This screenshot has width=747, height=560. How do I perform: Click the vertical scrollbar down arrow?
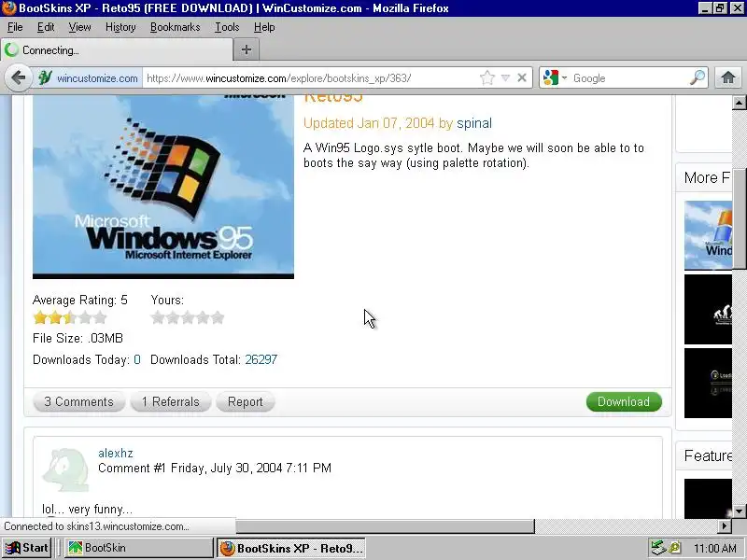point(740,511)
